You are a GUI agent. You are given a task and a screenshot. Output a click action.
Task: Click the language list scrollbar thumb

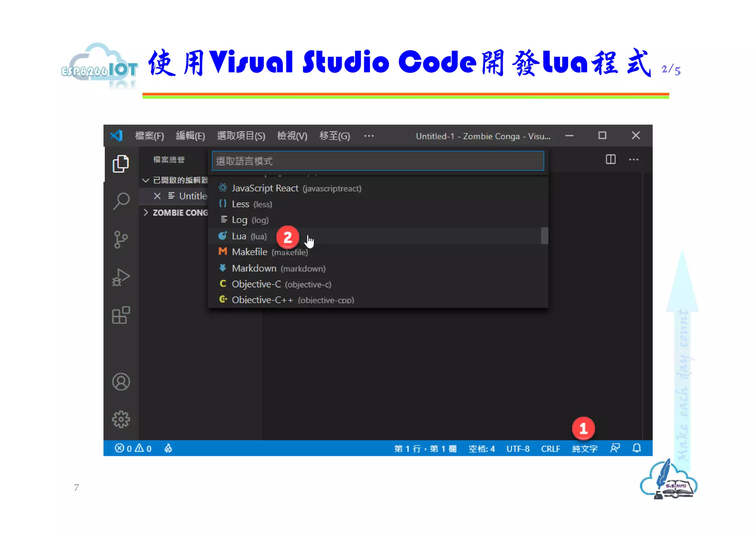click(x=544, y=236)
